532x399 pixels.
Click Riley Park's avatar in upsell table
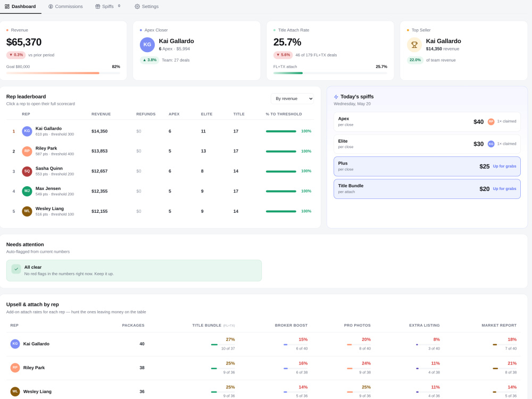15,368
